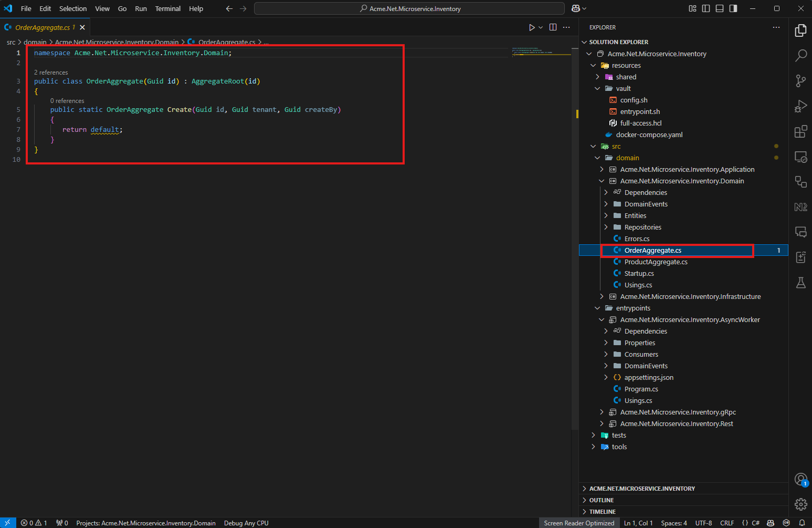The width and height of the screenshot is (812, 528).
Task: Open the Search view icon
Action: [x=800, y=56]
